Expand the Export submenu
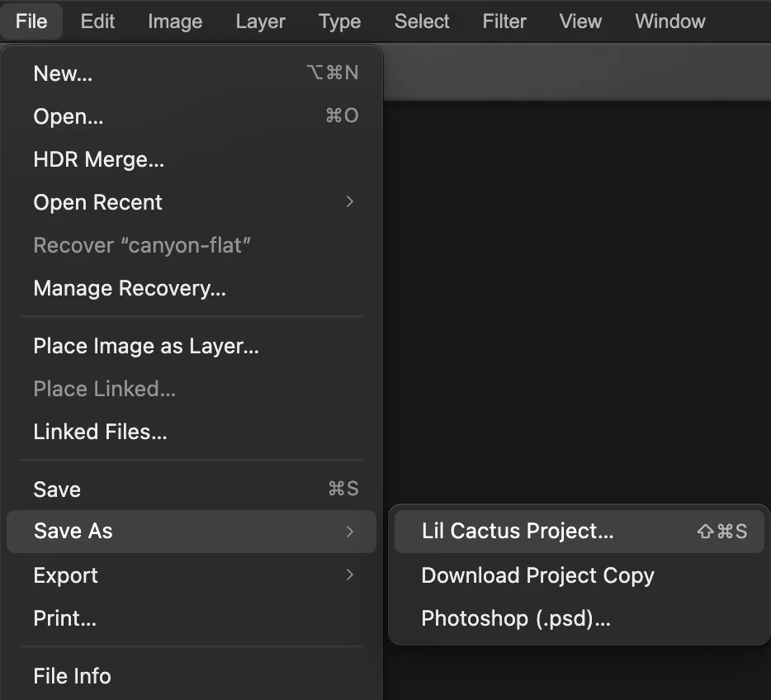This screenshot has width=771, height=700. tap(192, 575)
